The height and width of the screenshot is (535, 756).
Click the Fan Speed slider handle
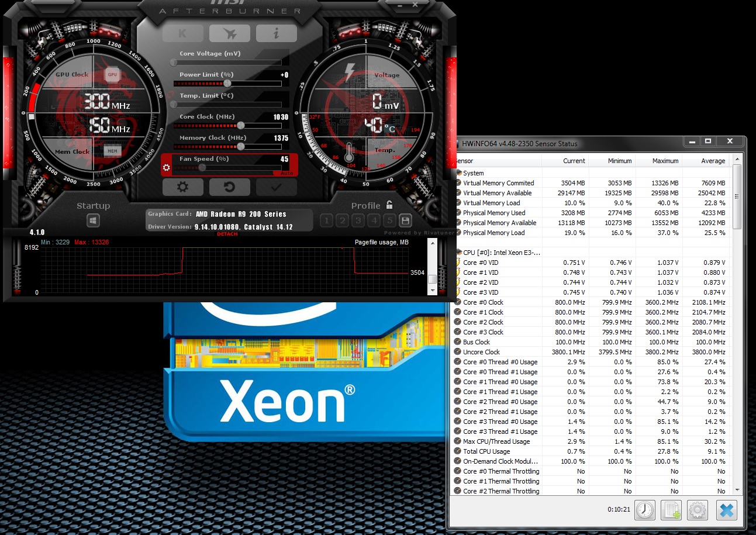202,167
